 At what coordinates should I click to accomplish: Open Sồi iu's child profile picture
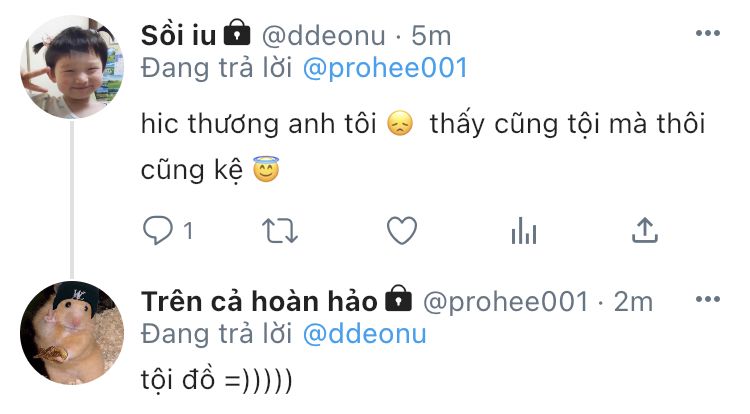pyautogui.click(x=72, y=67)
